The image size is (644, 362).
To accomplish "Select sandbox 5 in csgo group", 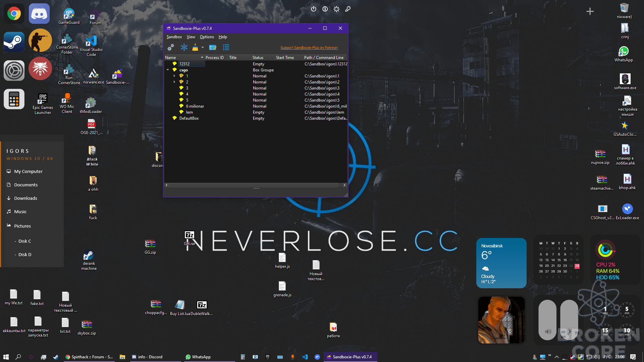I will tap(256, 100).
